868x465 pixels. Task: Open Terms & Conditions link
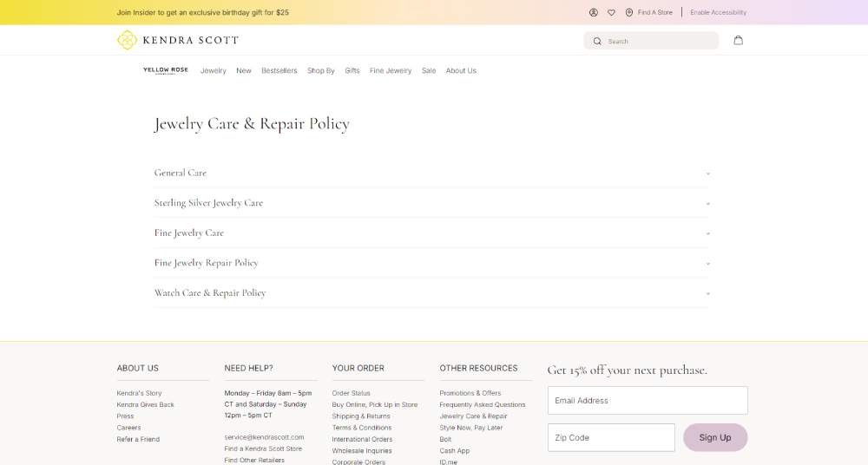coord(361,428)
